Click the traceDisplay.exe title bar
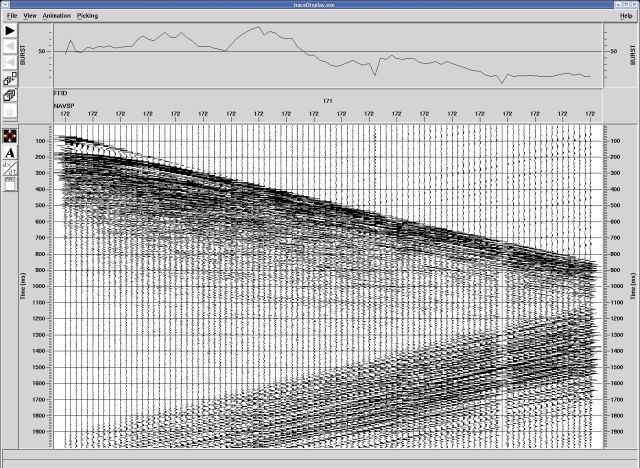 [x=320, y=5]
